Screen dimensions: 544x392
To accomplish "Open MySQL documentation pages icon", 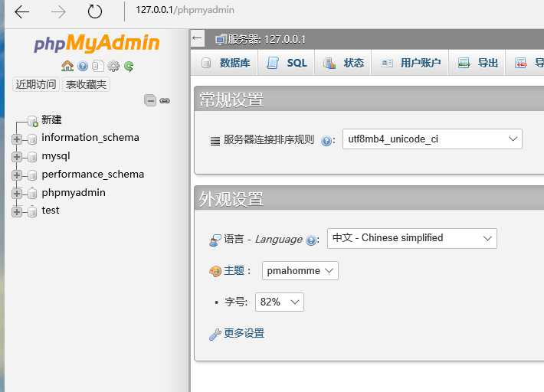I will tap(98, 66).
